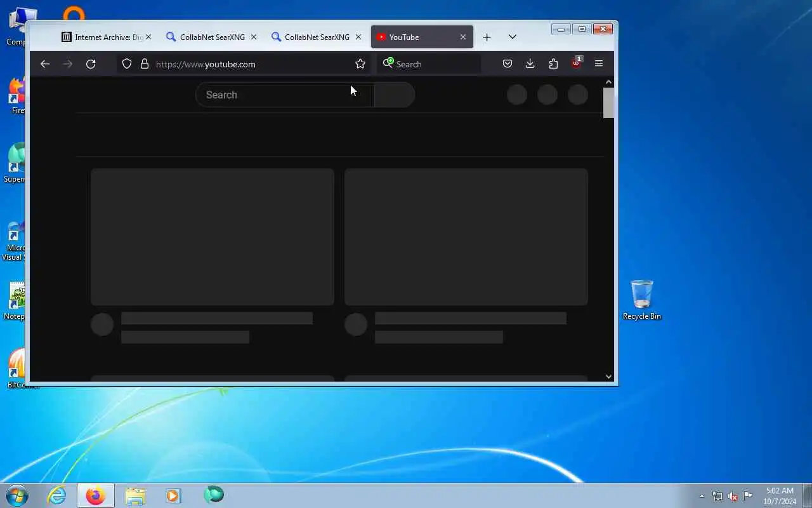
Task: Open the second video thumbnail placeholder
Action: (466, 237)
